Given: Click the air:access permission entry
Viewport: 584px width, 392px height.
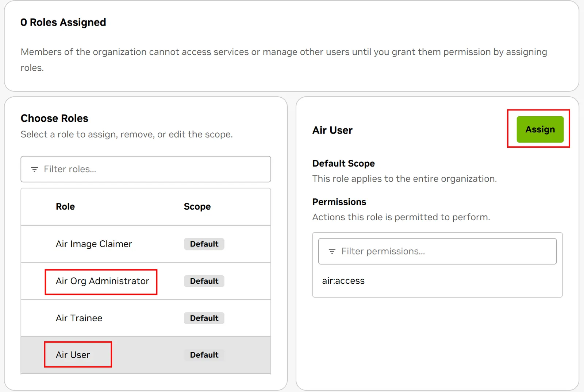Looking at the screenshot, I should 343,281.
